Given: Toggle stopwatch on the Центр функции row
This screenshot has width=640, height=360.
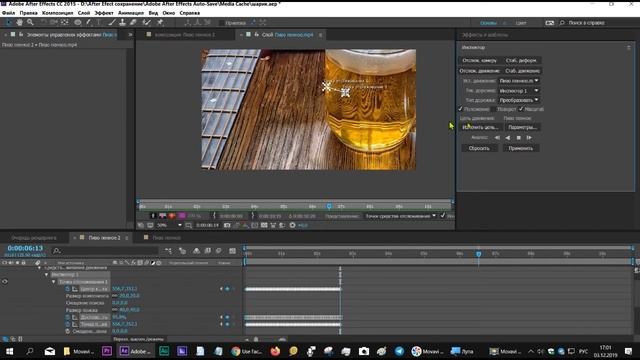Looking at the screenshot, I should click(x=68, y=289).
